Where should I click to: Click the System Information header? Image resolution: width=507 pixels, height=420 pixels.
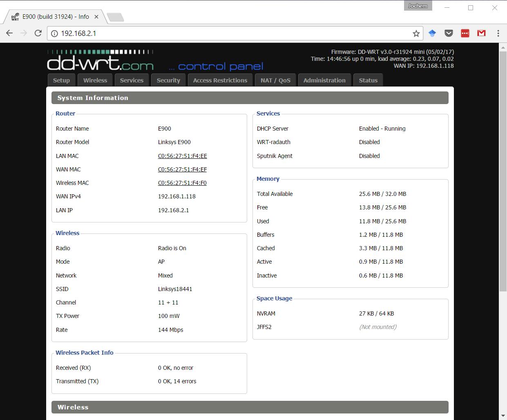tap(250, 98)
